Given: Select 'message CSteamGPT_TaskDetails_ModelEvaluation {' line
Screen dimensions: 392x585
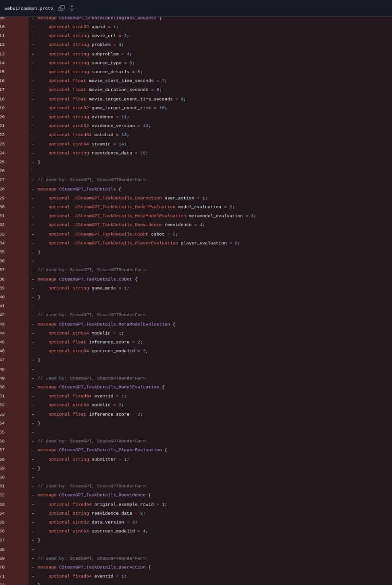Looking at the screenshot, I should point(101,387).
